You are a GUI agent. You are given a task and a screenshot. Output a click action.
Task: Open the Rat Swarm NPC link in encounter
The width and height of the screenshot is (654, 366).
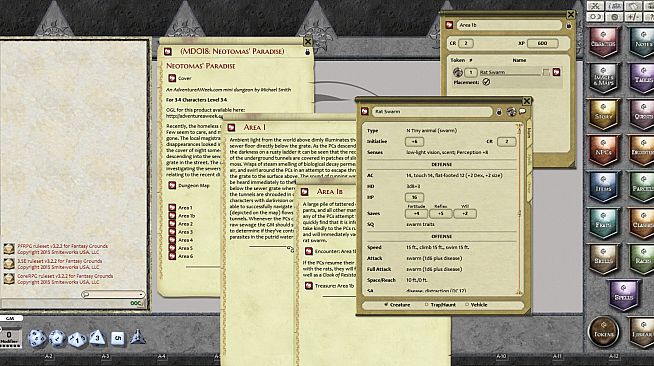[x=556, y=72]
